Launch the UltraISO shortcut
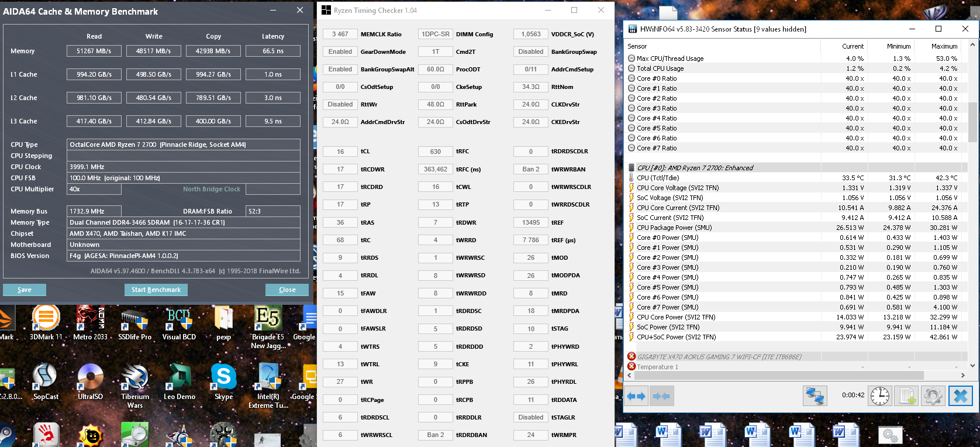980x447 pixels. [91, 381]
